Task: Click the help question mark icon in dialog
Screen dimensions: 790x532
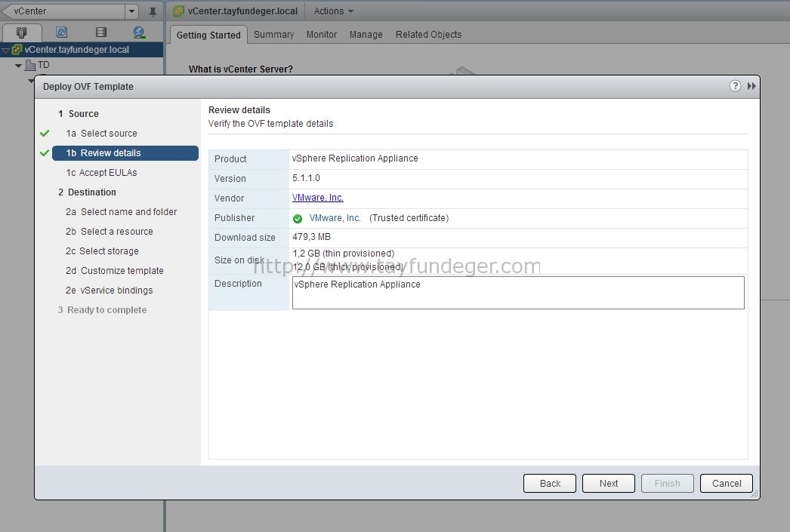Action: click(735, 86)
